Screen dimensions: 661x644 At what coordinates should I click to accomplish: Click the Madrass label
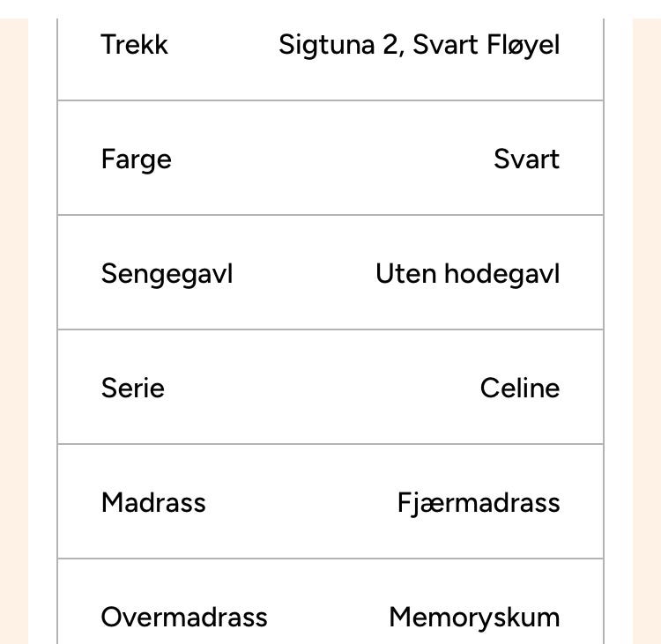pos(153,503)
